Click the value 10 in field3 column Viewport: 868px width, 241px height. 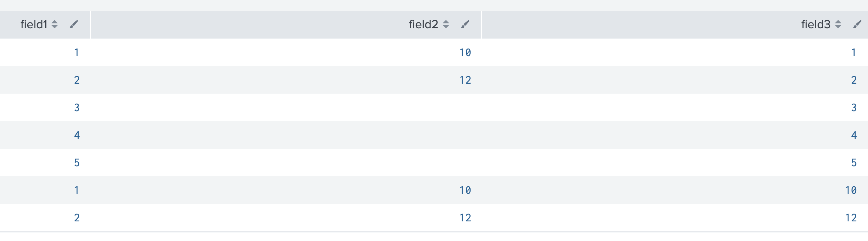(851, 190)
